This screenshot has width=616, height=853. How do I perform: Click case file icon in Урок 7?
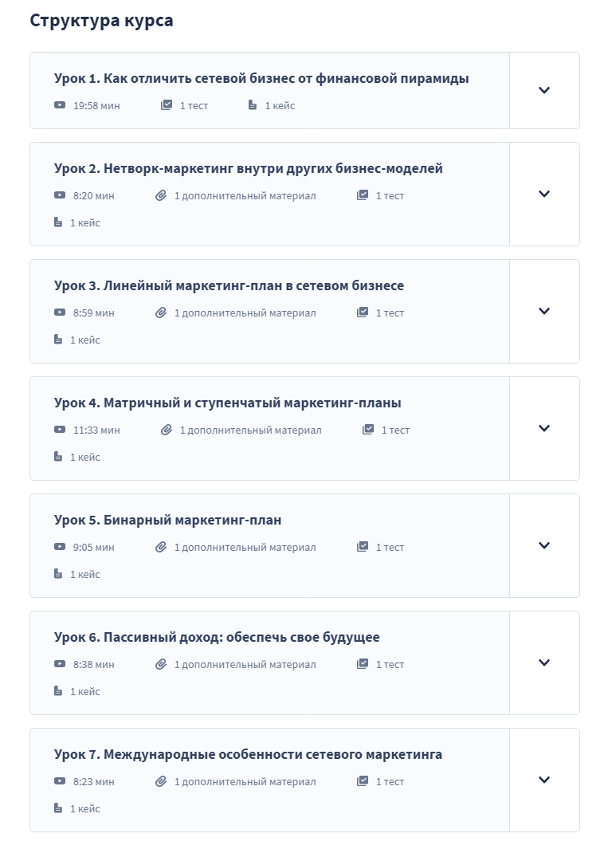pos(58,808)
